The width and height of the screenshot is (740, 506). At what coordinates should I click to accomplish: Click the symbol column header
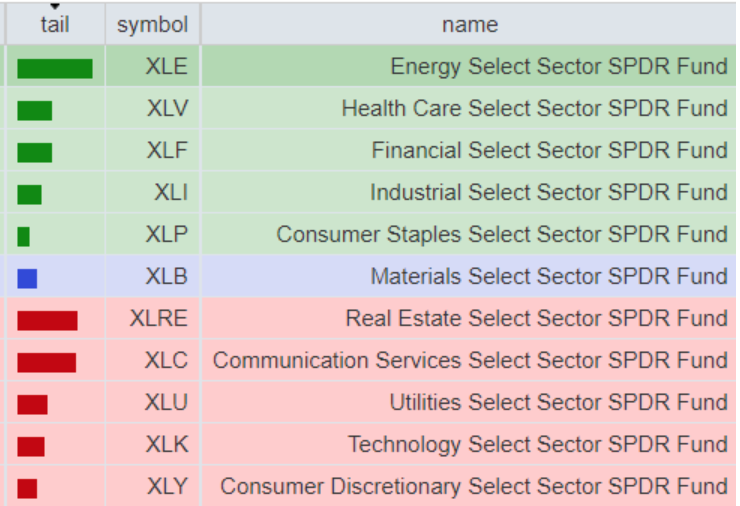tap(152, 24)
